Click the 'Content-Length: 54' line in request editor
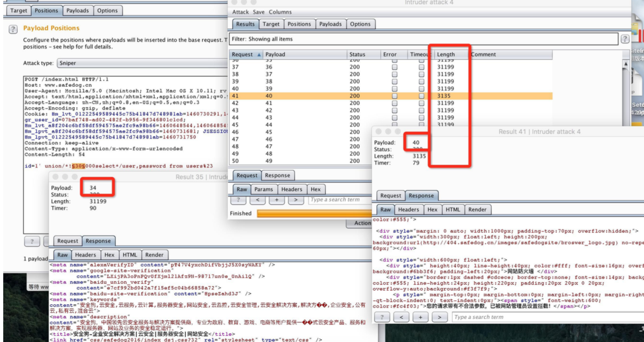 point(55,155)
